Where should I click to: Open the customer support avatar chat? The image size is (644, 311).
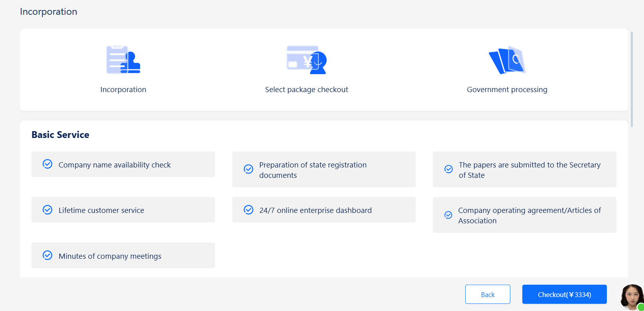pos(632,297)
